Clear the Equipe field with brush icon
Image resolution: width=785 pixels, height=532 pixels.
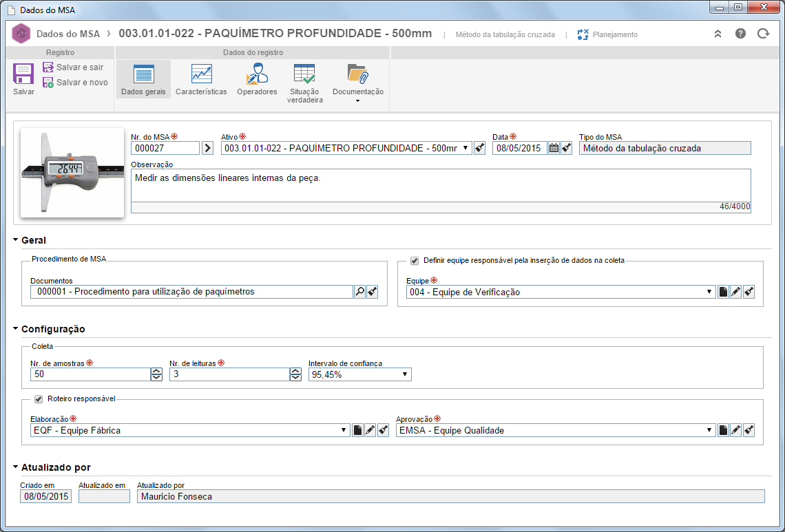(x=749, y=292)
